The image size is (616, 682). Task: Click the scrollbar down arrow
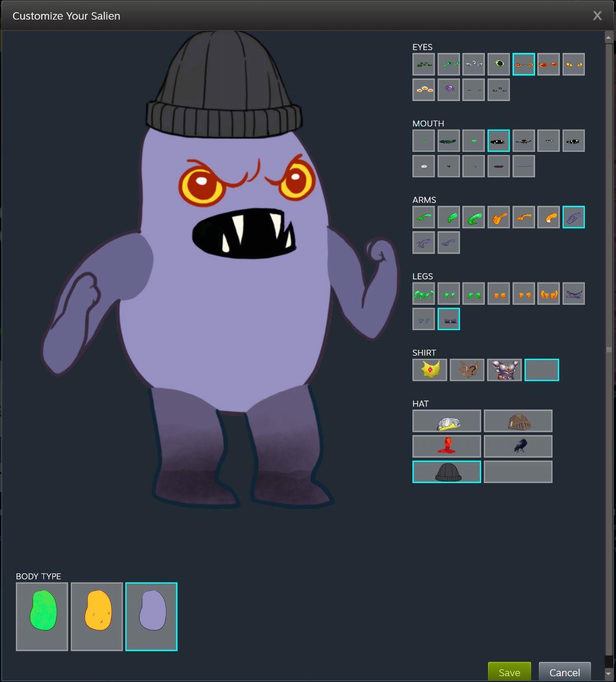(609, 674)
